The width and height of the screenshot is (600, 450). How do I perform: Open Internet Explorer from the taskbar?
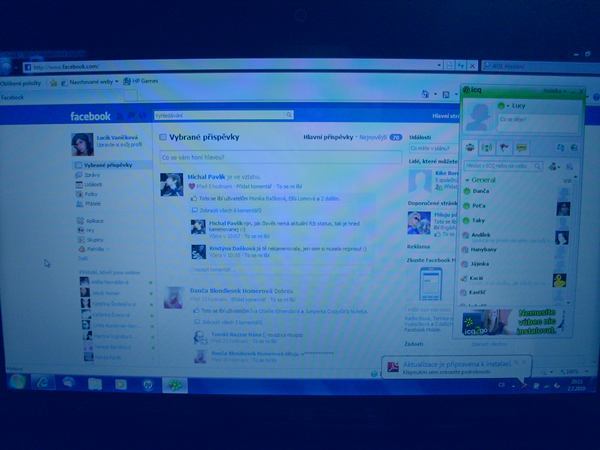pyautogui.click(x=43, y=382)
